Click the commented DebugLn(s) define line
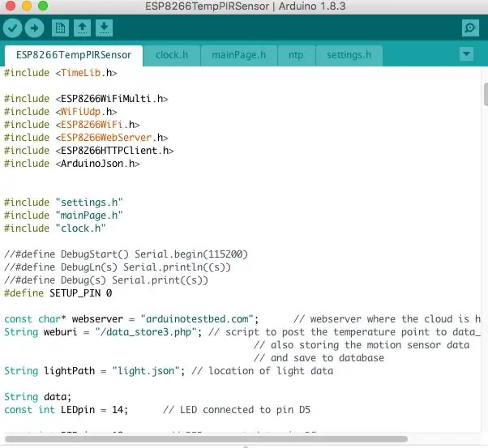This screenshot has width=488, height=448. coord(118,267)
